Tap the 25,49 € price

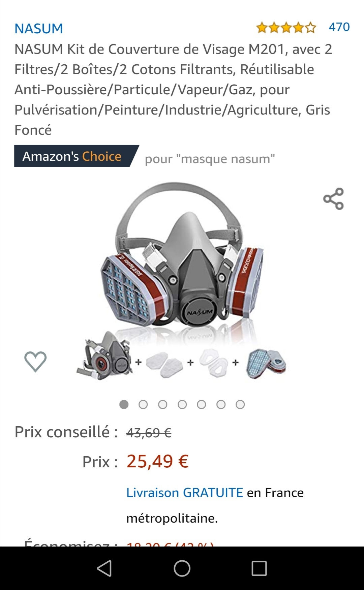click(157, 461)
